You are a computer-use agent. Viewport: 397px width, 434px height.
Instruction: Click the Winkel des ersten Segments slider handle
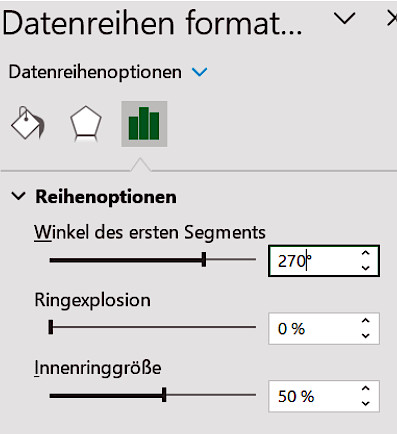(x=204, y=260)
